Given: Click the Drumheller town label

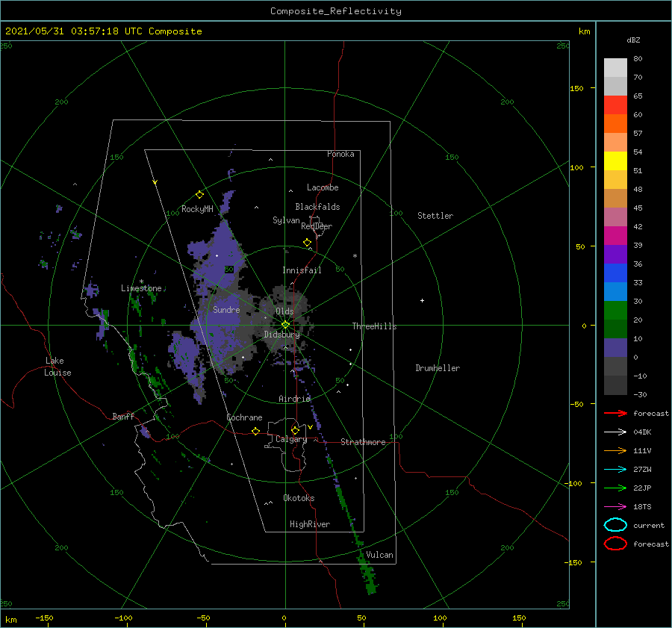Looking at the screenshot, I should coord(438,368).
